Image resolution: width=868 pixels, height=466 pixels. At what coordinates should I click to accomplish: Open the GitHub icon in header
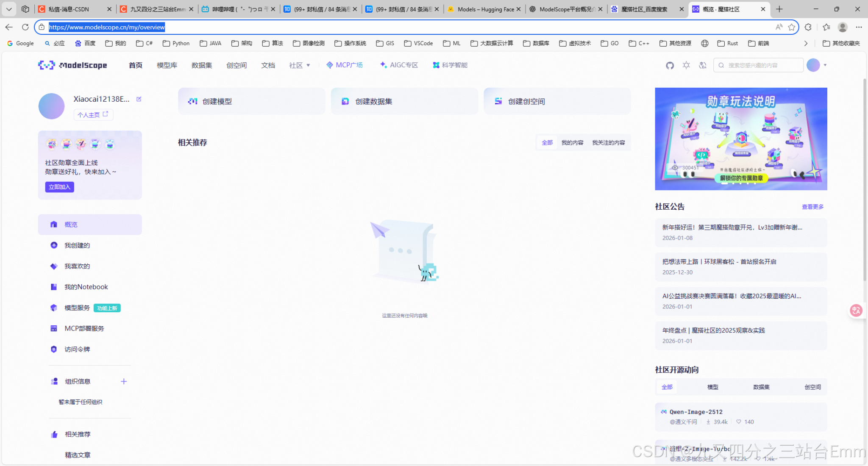click(x=670, y=65)
